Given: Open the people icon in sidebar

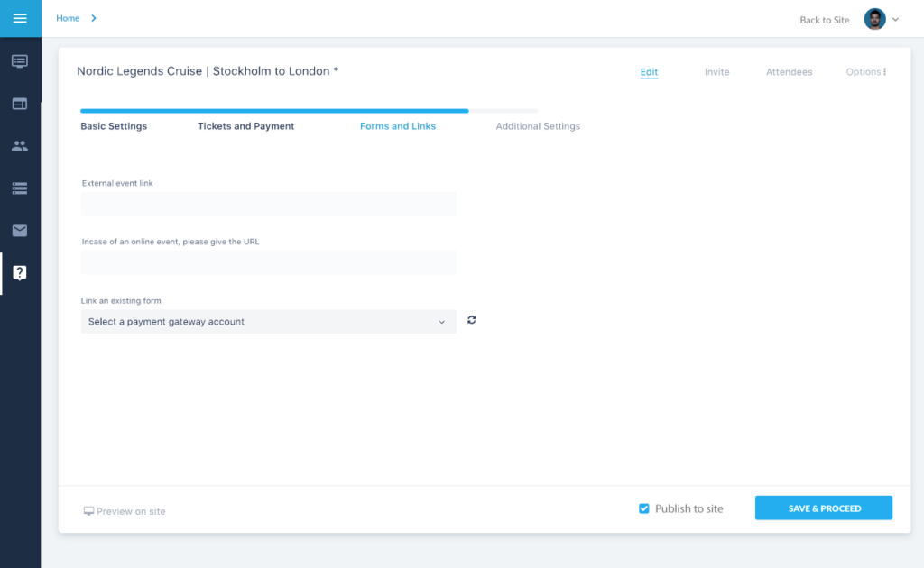Looking at the screenshot, I should [x=20, y=146].
